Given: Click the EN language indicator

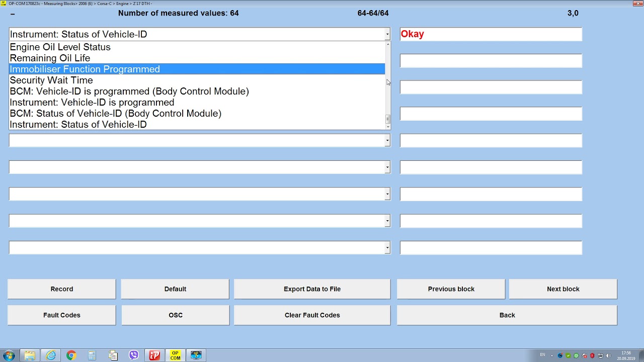Looking at the screenshot, I should [x=542, y=355].
